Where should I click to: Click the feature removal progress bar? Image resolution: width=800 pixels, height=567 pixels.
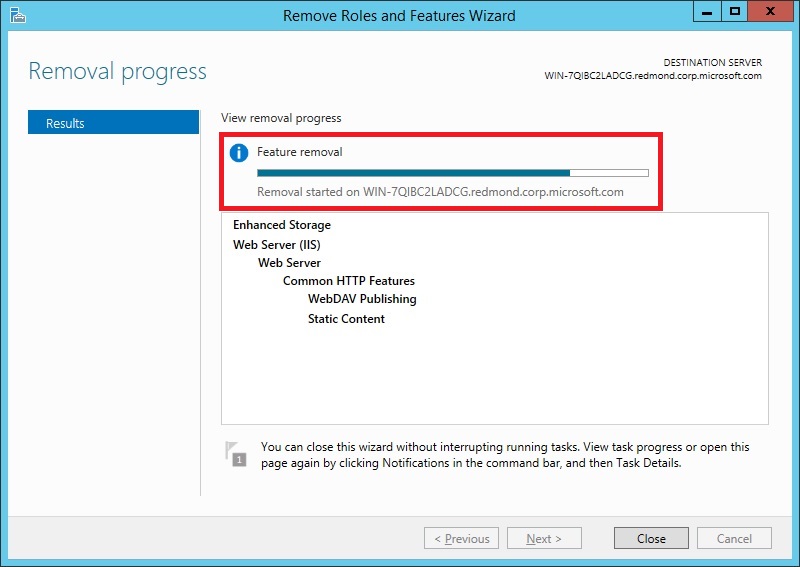tap(453, 173)
